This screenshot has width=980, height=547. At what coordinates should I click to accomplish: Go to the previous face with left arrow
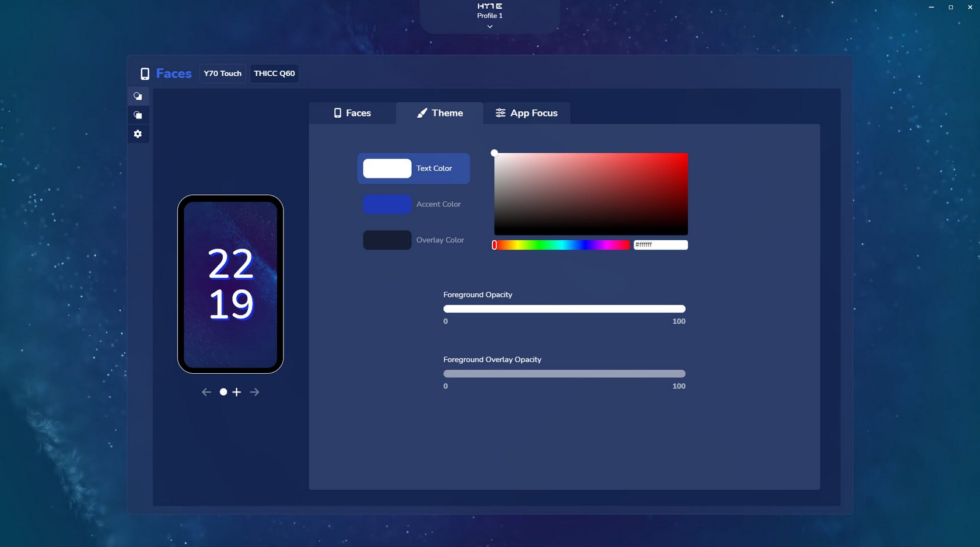[x=206, y=392]
